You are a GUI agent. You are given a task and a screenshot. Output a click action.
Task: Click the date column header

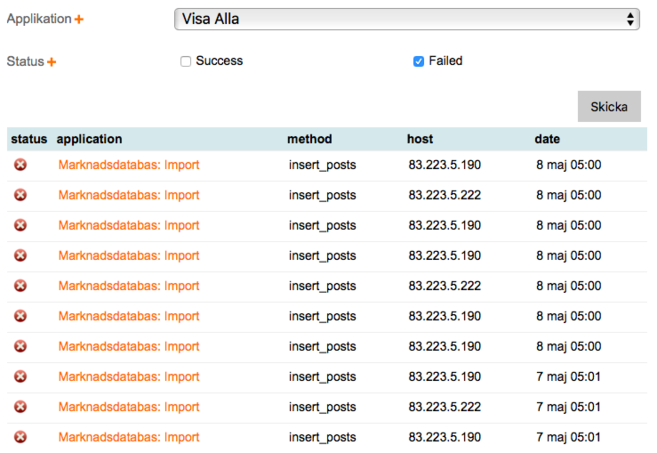pos(547,139)
